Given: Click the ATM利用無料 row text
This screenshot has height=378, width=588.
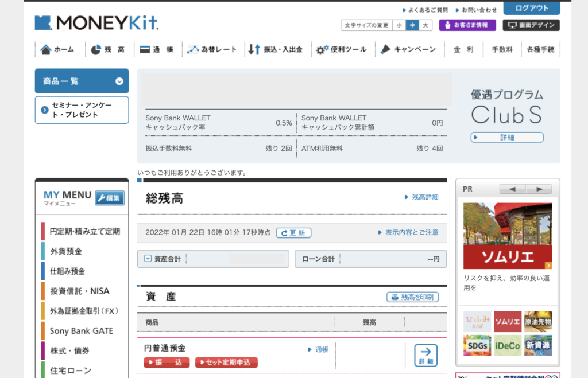Looking at the screenshot, I should [322, 149].
